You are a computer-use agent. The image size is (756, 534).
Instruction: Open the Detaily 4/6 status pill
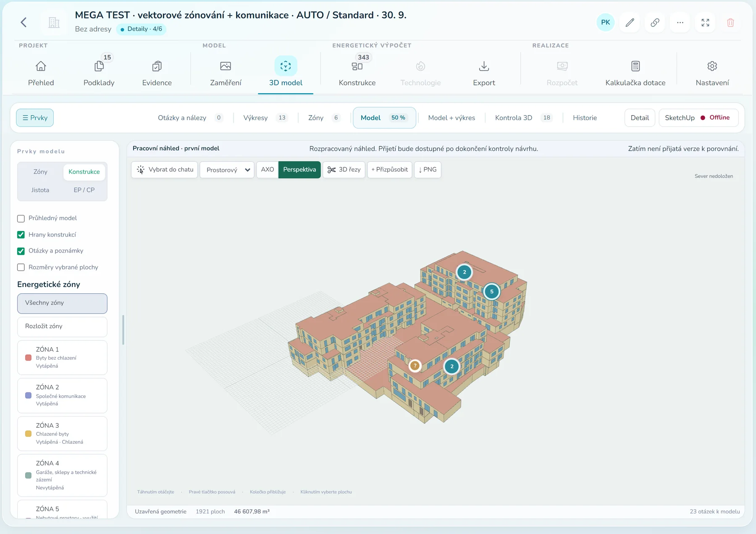coord(141,29)
